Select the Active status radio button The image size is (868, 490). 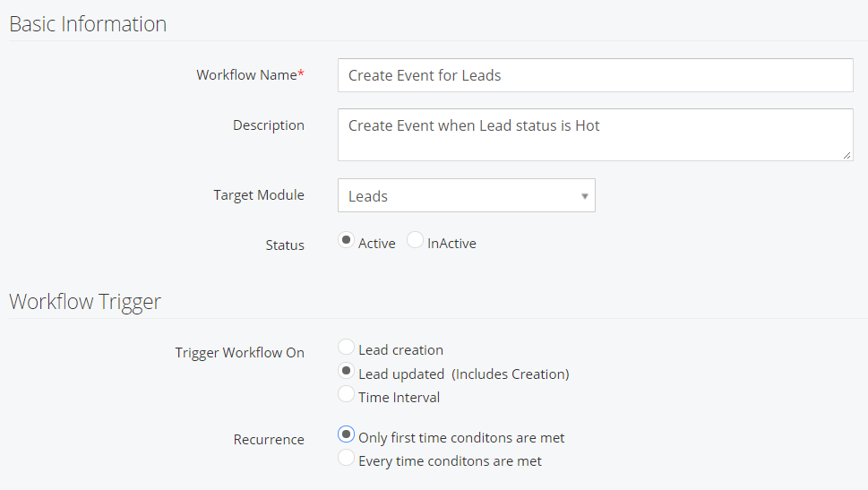tap(346, 240)
